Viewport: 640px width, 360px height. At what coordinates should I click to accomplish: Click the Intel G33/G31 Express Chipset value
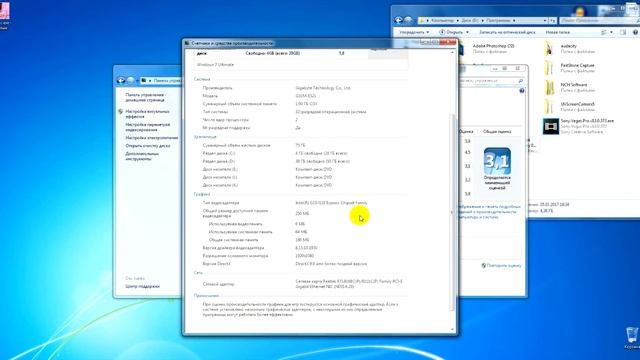331,203
